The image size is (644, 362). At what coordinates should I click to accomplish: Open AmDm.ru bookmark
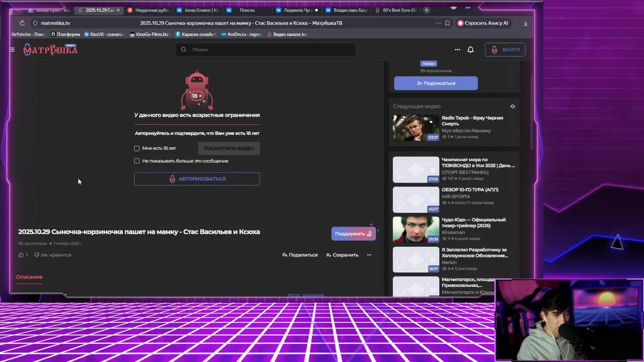(242, 34)
